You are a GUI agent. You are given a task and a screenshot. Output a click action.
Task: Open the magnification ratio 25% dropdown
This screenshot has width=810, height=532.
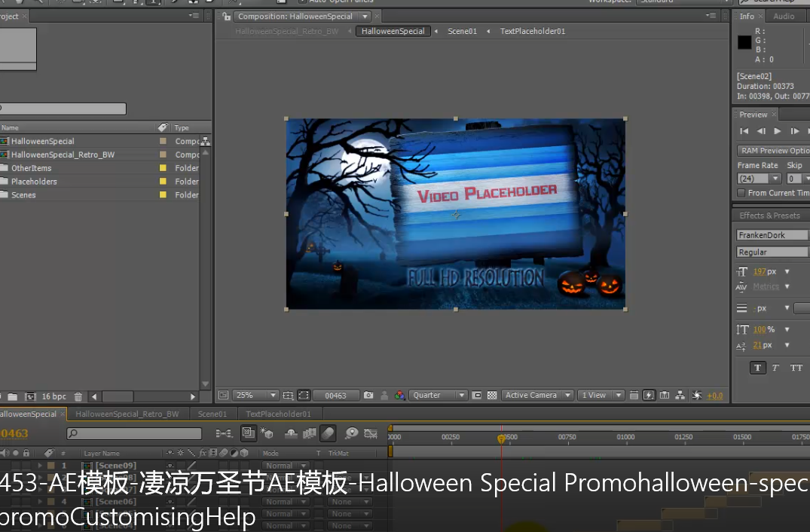pos(255,395)
